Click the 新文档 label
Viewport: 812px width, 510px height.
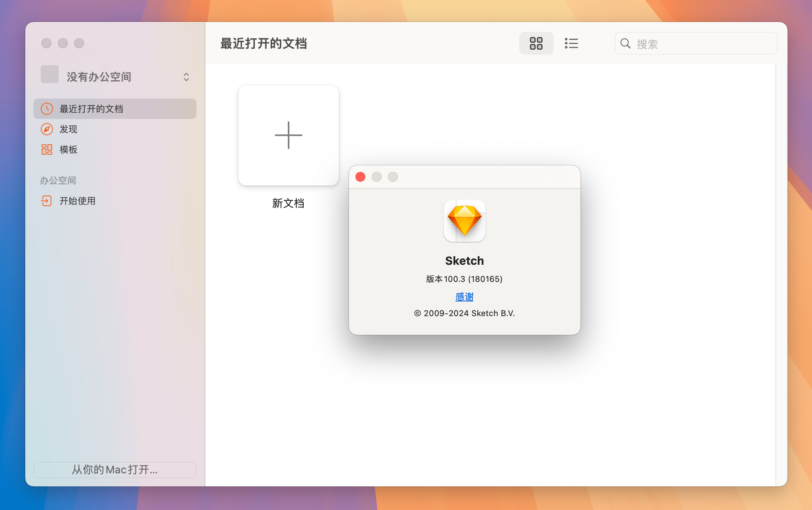[288, 203]
